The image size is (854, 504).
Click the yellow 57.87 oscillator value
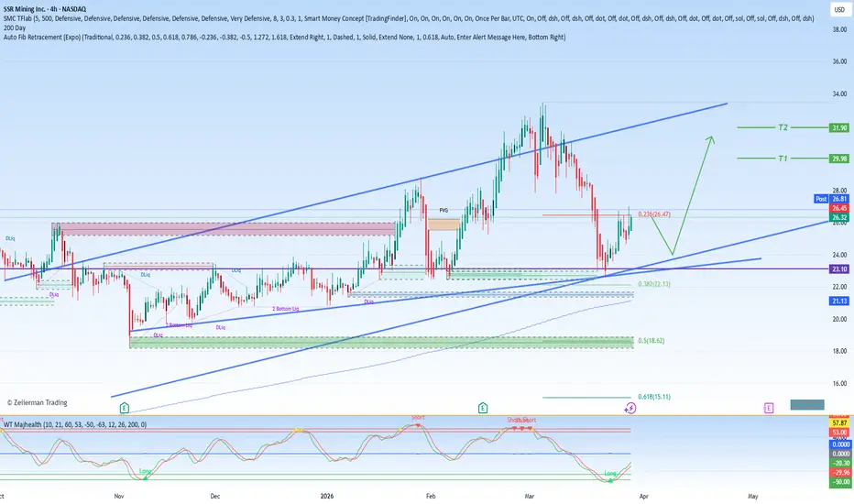click(x=838, y=422)
